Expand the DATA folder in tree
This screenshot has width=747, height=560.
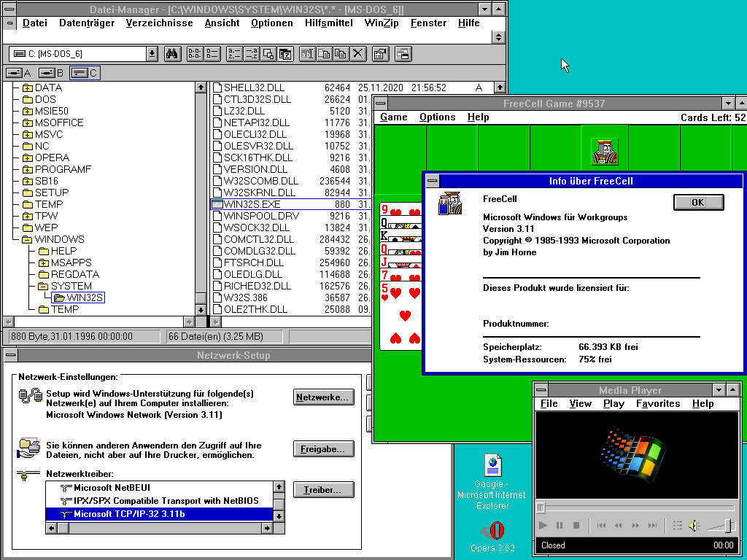pyautogui.click(x=28, y=88)
